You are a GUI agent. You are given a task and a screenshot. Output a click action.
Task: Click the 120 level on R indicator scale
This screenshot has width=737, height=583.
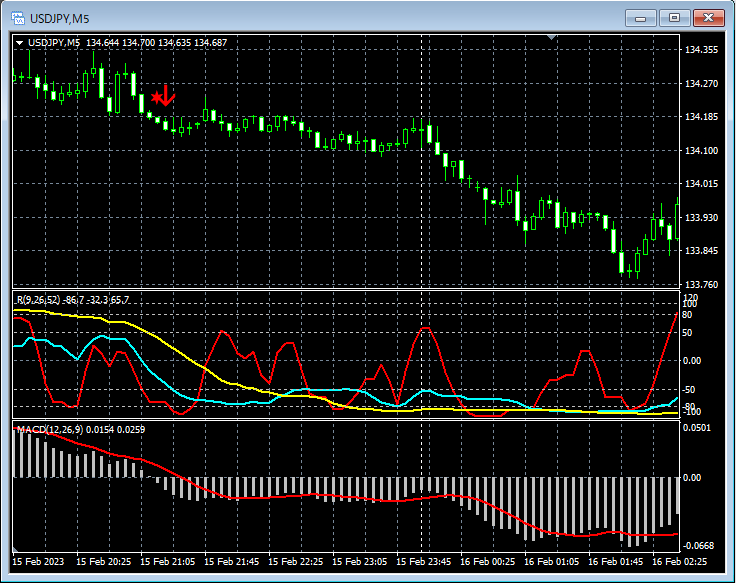(690, 297)
